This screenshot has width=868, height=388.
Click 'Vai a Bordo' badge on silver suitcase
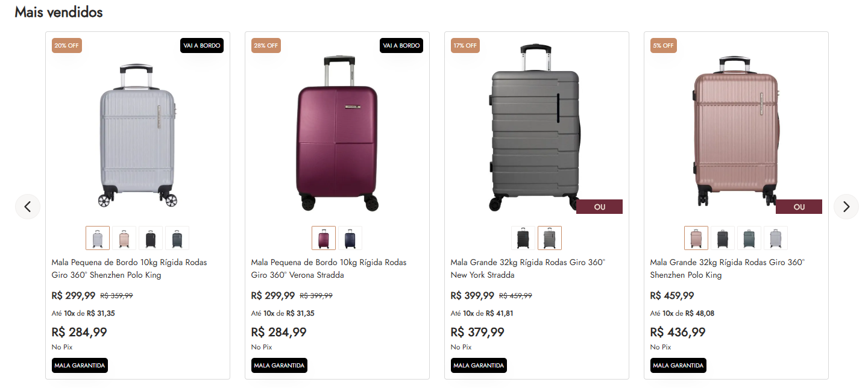pyautogui.click(x=202, y=46)
